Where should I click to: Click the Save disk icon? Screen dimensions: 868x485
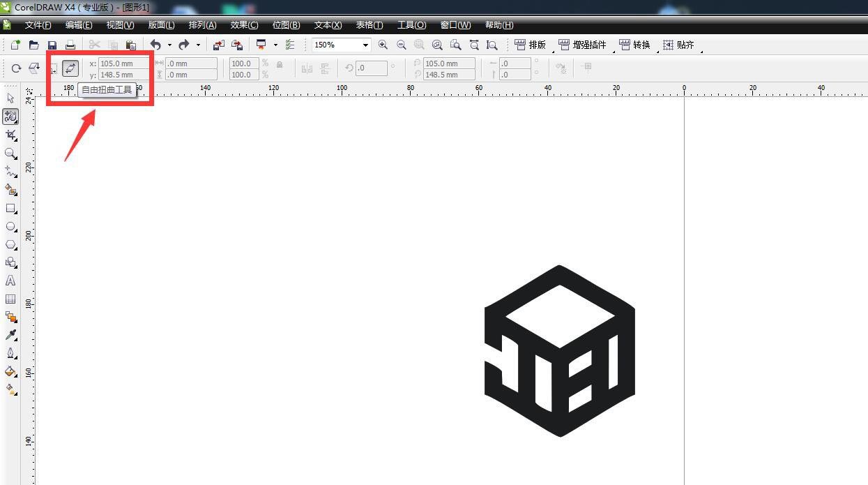[x=52, y=45]
